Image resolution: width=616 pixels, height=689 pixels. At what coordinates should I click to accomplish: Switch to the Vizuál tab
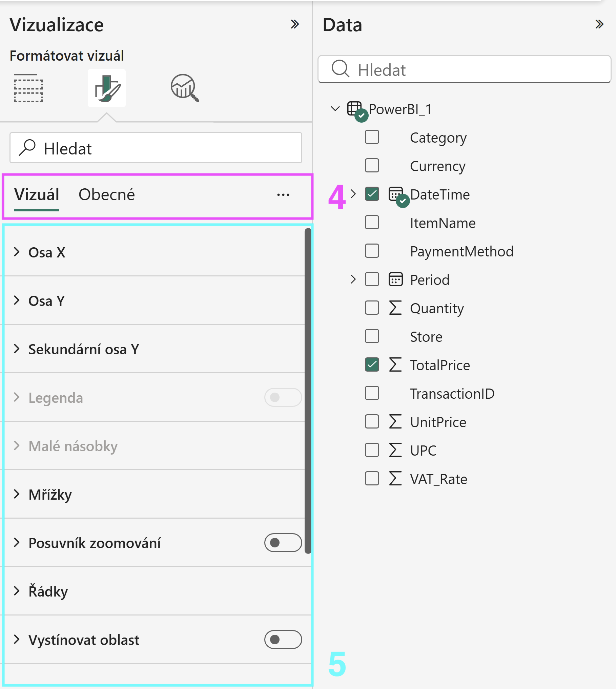[x=37, y=195]
